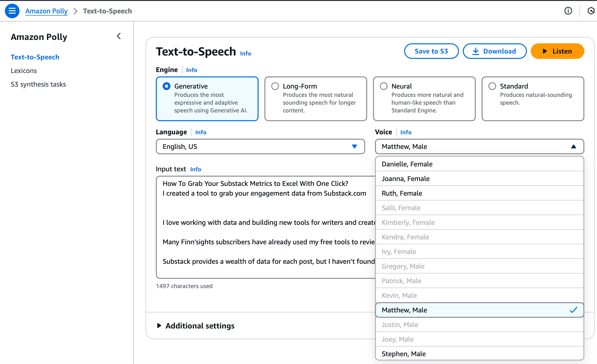Click the Save to S3 button
Viewport: 597px width, 364px height.
pyautogui.click(x=431, y=51)
